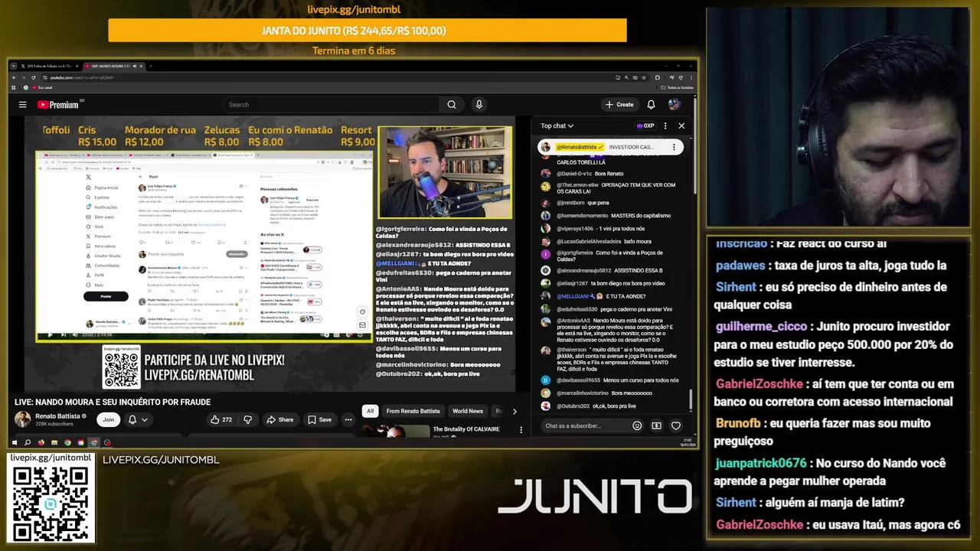The image size is (980, 551).
Task: Open pinned @RenatoBattista message options menu
Action: (x=674, y=147)
